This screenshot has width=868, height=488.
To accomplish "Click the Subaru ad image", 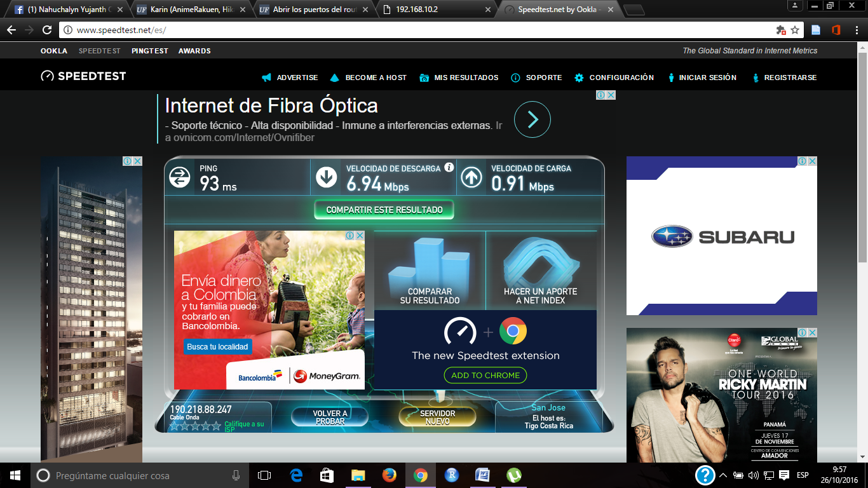I will click(721, 236).
